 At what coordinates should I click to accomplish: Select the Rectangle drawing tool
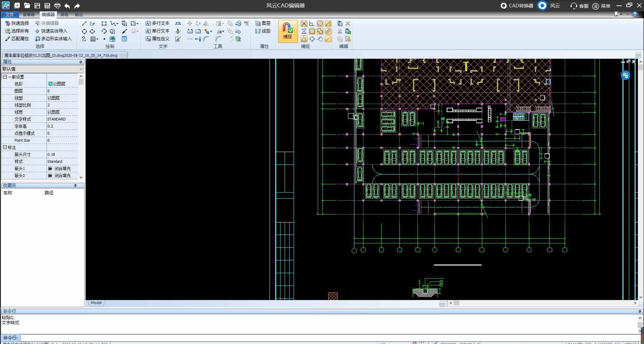click(x=104, y=23)
